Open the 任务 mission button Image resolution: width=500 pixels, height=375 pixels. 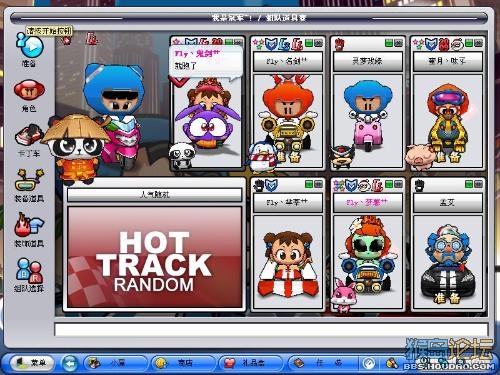[322, 363]
